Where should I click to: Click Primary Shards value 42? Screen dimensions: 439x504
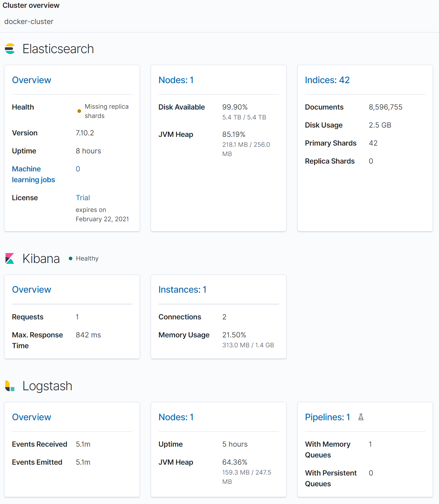373,143
